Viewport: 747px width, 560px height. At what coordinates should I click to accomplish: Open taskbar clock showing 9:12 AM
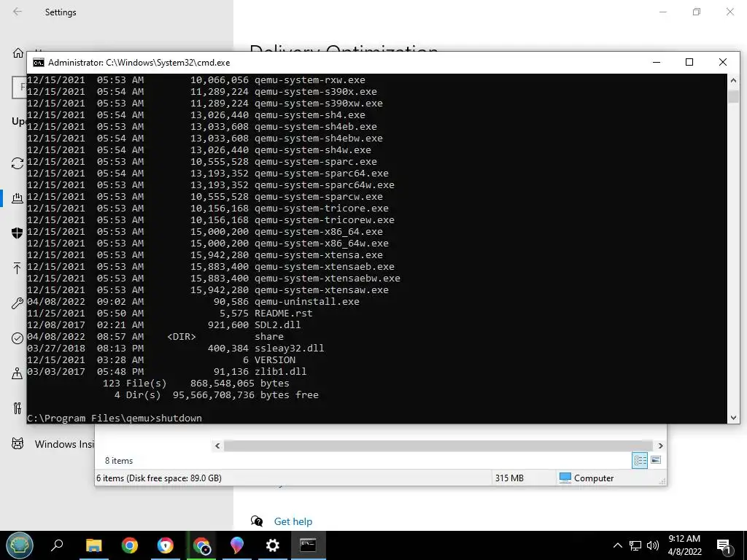click(x=684, y=545)
